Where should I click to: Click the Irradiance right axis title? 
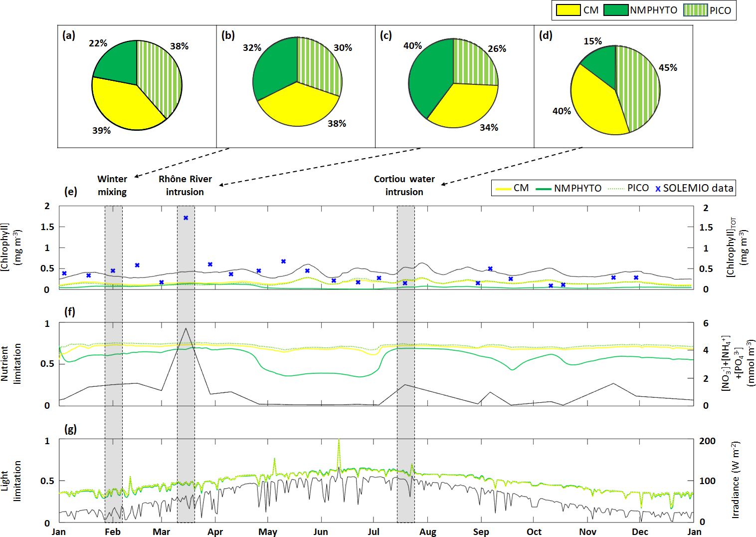(735, 480)
